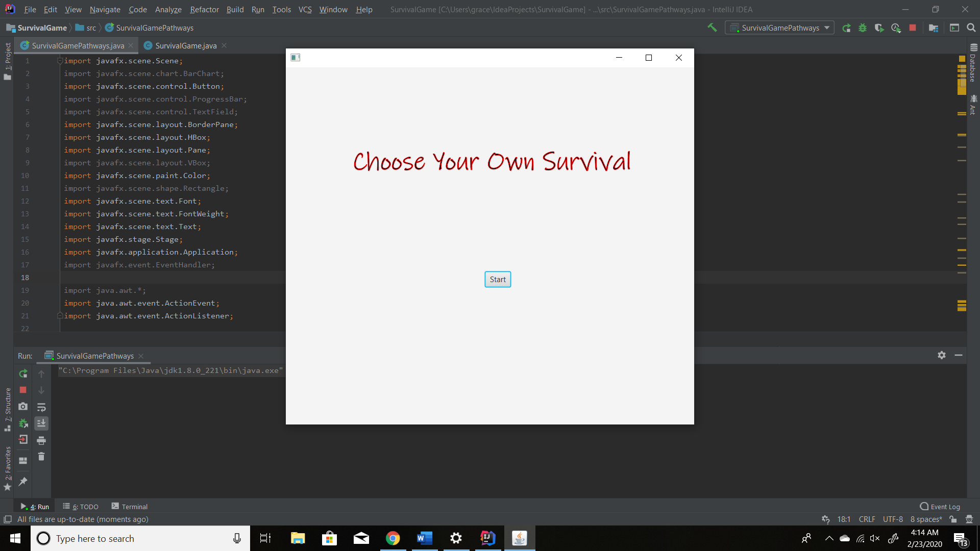Viewport: 980px width, 551px height.
Task: Open the Project Structure folder icon
Action: tap(934, 28)
